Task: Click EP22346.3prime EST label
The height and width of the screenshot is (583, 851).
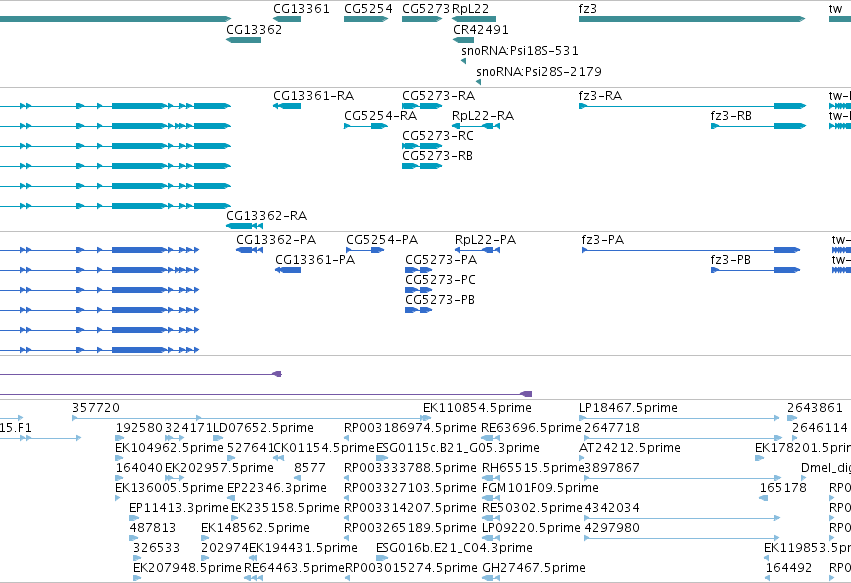Action: [x=277, y=488]
